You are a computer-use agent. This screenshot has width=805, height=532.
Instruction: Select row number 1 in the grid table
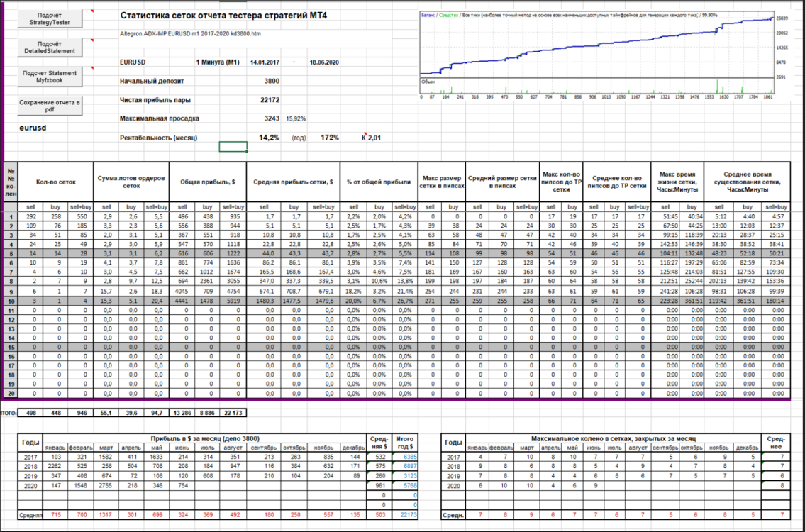(11, 217)
